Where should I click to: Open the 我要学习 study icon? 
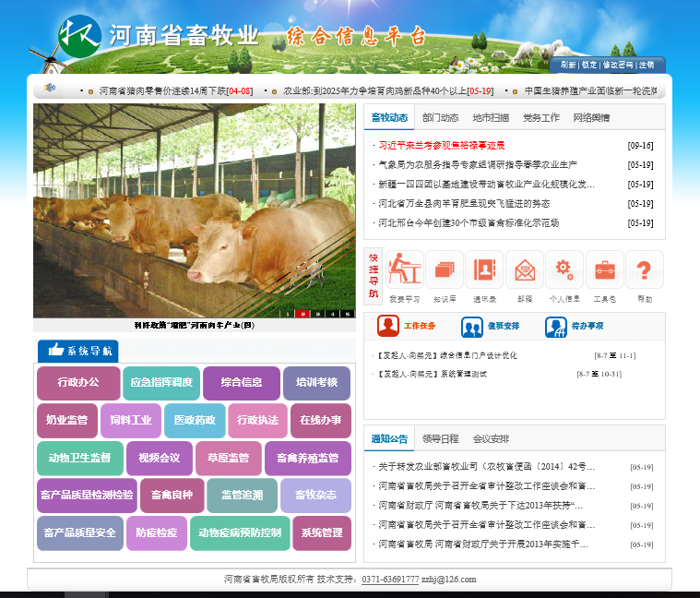[x=405, y=269]
